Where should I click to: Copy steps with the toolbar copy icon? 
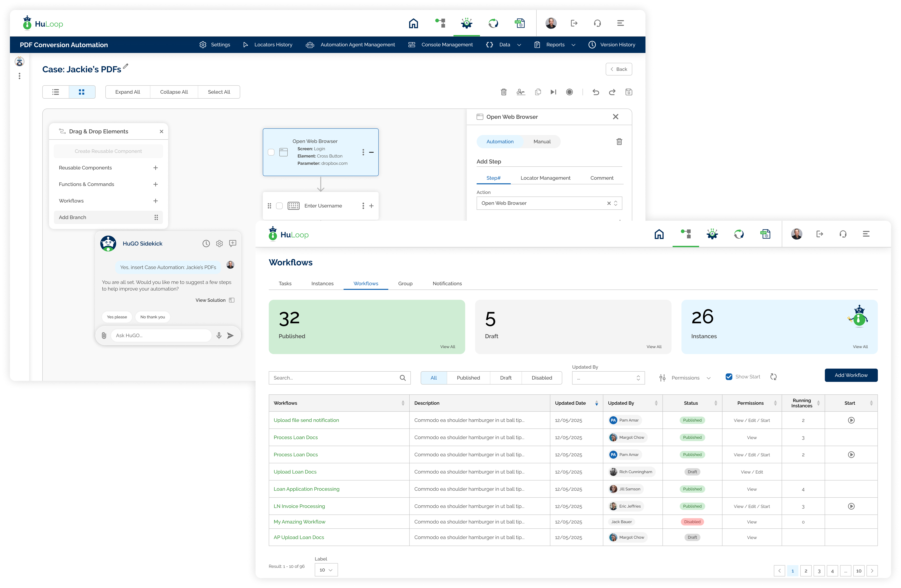pyautogui.click(x=538, y=92)
